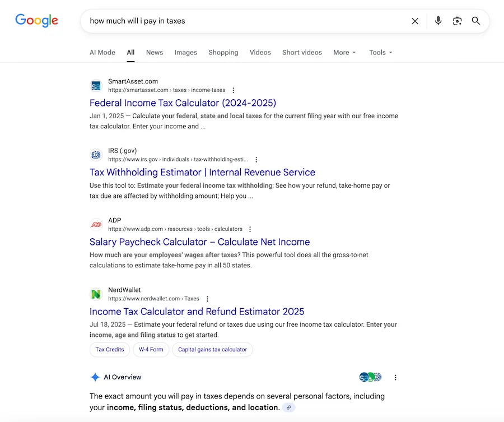This screenshot has width=504, height=422.
Task: Click the SmartAsset.com site favicon
Action: point(95,85)
